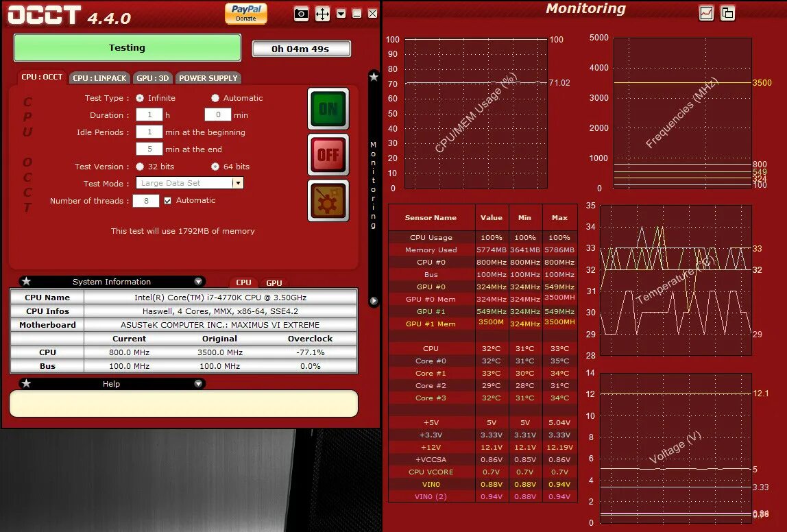Click the Voltage (V) graph
The image size is (787, 532).
676,448
